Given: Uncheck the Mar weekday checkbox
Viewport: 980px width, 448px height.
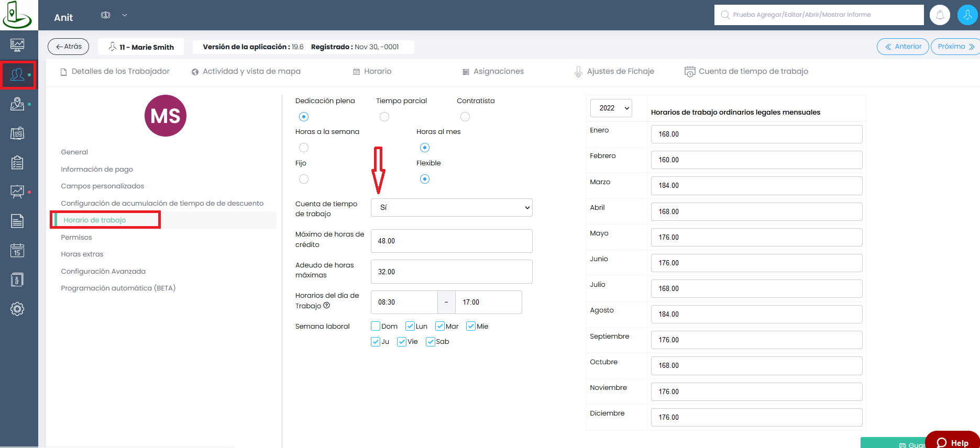Looking at the screenshot, I should (x=440, y=326).
